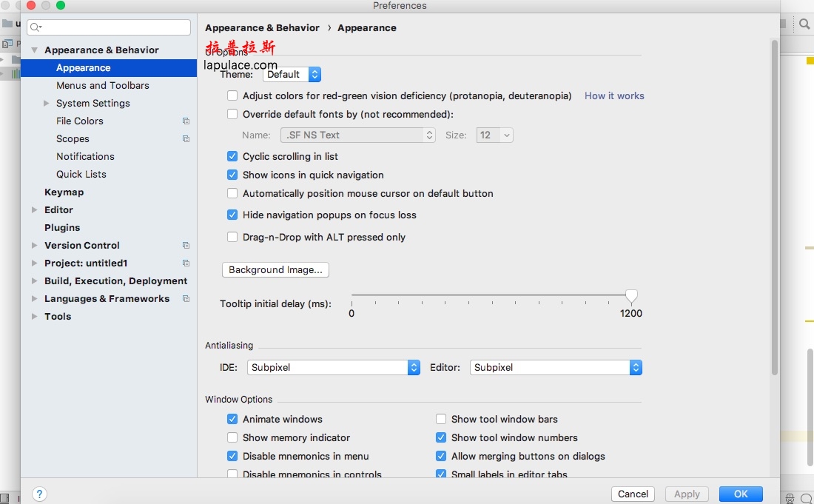Select Menus and Toolbars in sidebar

(x=103, y=85)
